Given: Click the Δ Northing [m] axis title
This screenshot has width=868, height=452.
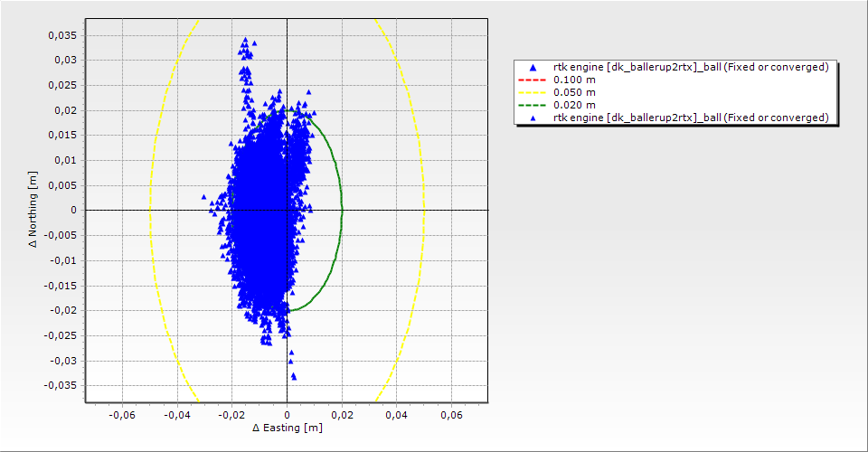Looking at the screenshot, I should coord(33,209).
